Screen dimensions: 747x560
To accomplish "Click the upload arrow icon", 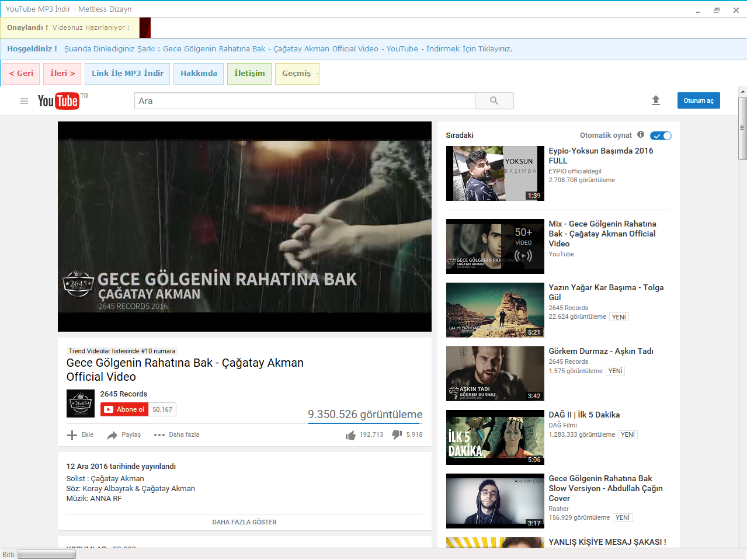I will pos(656,100).
